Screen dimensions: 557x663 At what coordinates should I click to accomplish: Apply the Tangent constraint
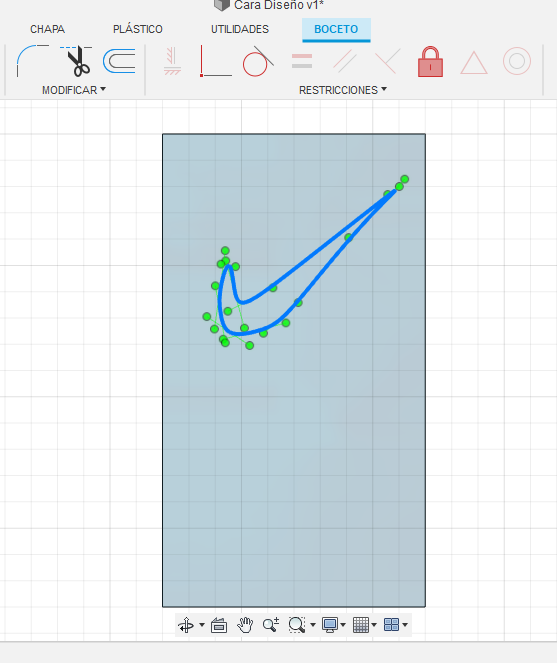click(258, 61)
